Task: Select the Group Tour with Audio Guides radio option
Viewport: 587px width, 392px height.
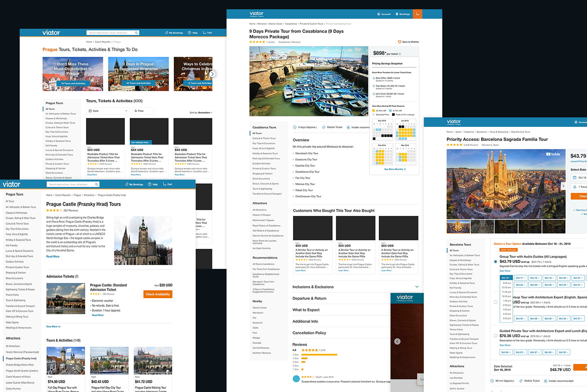Action: (496, 261)
